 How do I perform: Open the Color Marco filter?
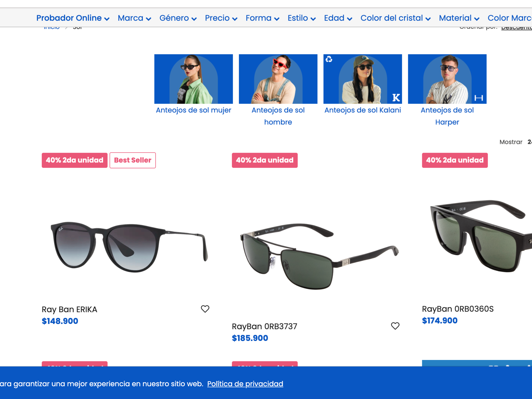click(510, 18)
